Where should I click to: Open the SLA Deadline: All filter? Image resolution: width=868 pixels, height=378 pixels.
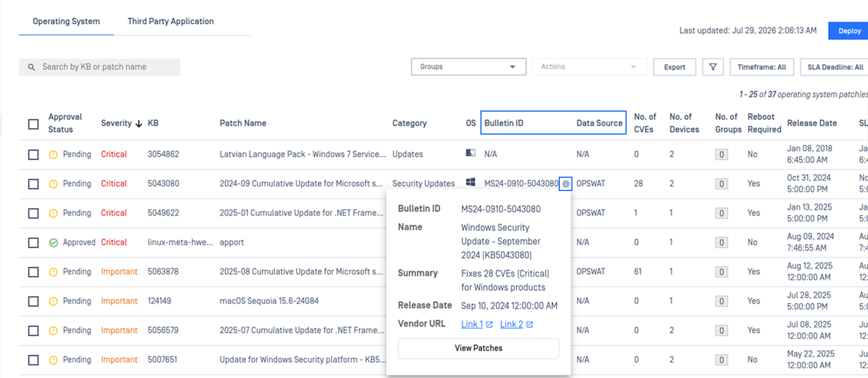point(835,67)
